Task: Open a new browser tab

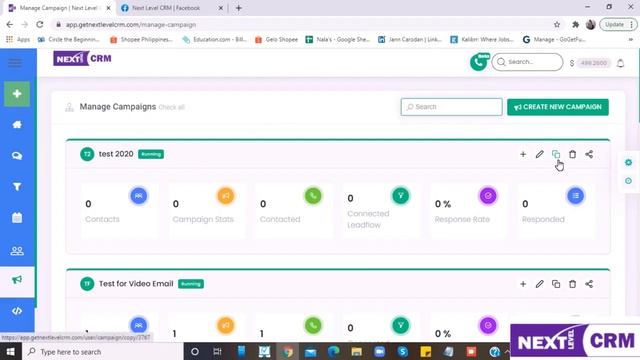Action: coord(239,8)
